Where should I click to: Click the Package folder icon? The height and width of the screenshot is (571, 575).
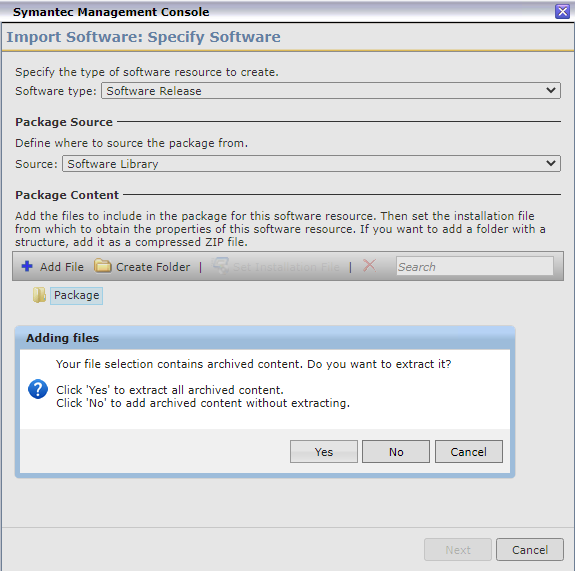[39, 295]
